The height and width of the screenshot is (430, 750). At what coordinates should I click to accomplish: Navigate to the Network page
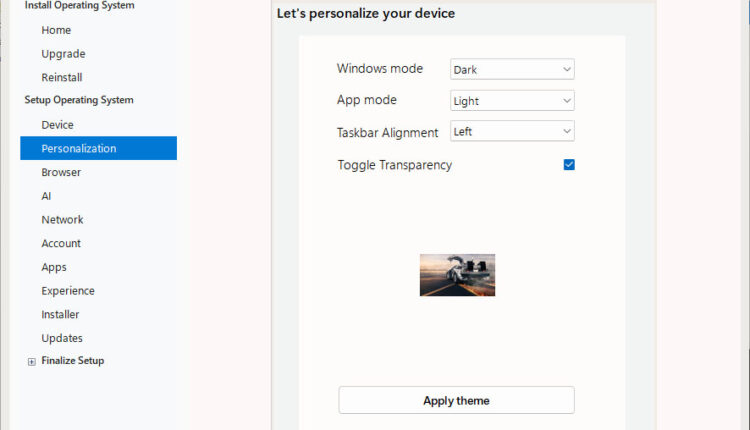pyautogui.click(x=62, y=220)
